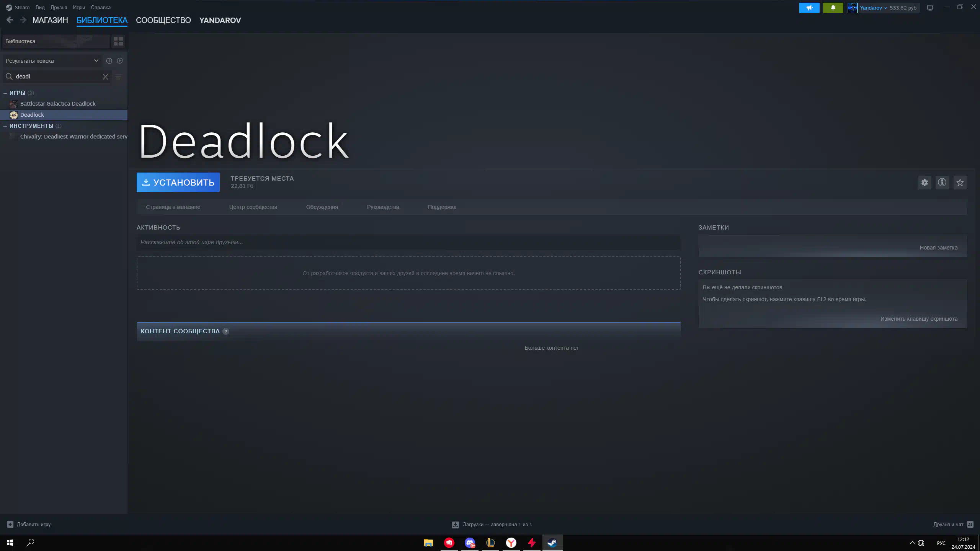
Task: Select Deadlock in the library list
Action: point(64,115)
